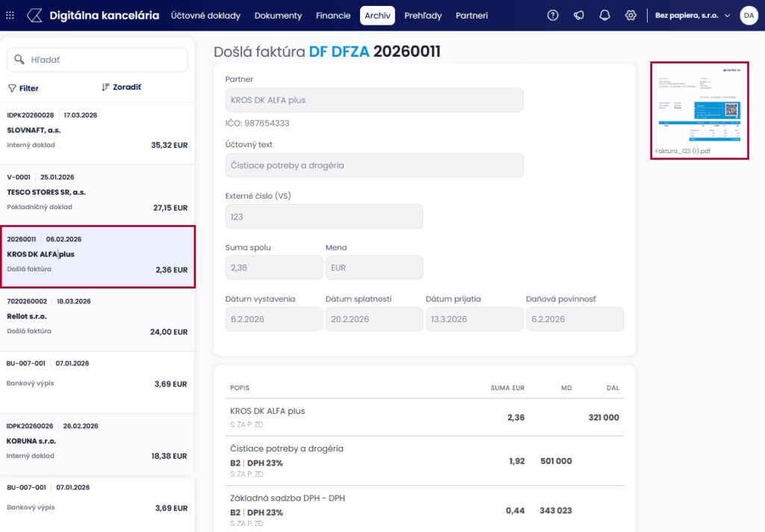The height and width of the screenshot is (532, 765).
Task: Open the Zoradiť sort options
Action: [122, 87]
